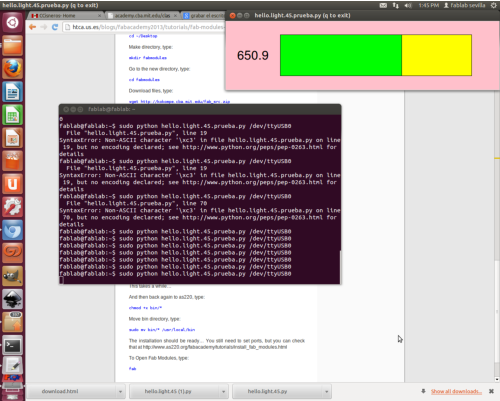Switch to the CCisneros- Home tab
The width and height of the screenshot is (500, 401).
65,16
